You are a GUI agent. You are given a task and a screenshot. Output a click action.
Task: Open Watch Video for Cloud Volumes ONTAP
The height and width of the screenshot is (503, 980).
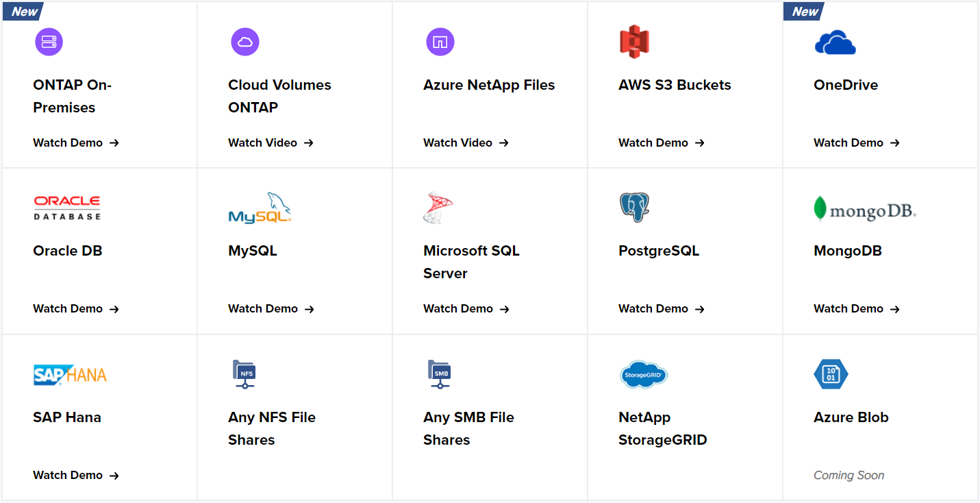pyautogui.click(x=271, y=143)
